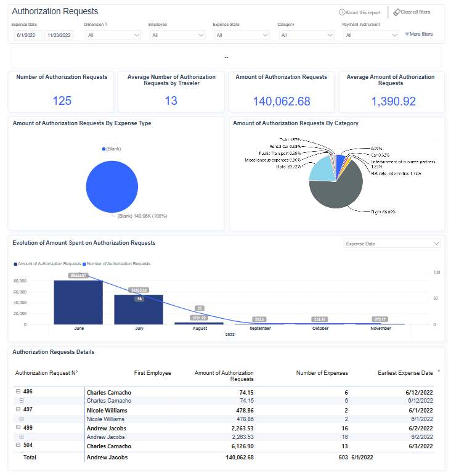The image size is (451, 476).
Task: Collapse authorization request 504 row
Action: click(x=17, y=445)
